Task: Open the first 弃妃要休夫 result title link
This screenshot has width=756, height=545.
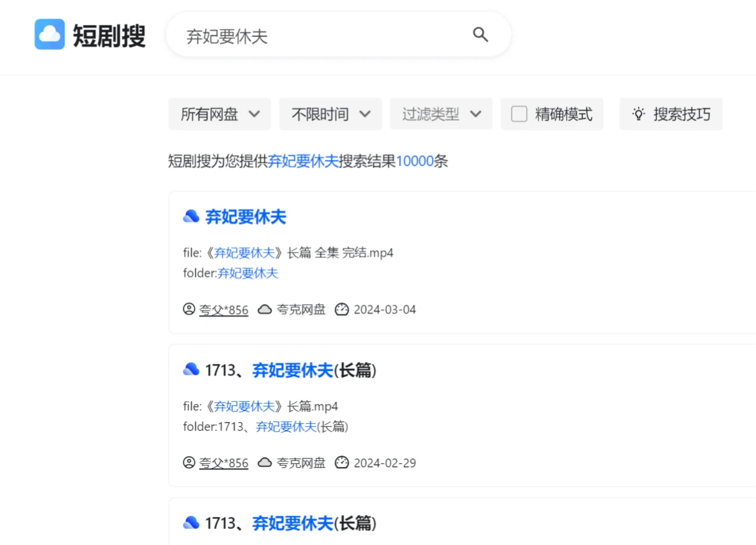Action: pyautogui.click(x=246, y=216)
